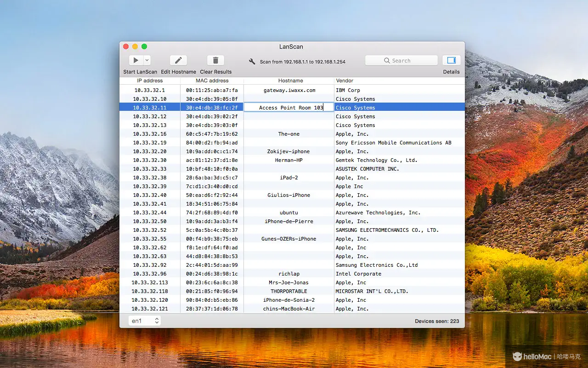Click hostname gateway.iwaxx.com
The image size is (588, 368).
[x=289, y=90]
